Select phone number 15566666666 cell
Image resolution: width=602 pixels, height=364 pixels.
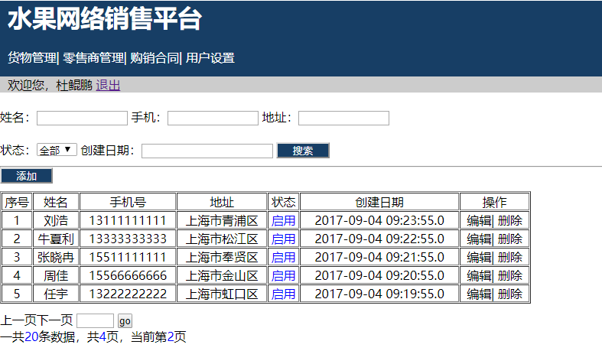(128, 276)
